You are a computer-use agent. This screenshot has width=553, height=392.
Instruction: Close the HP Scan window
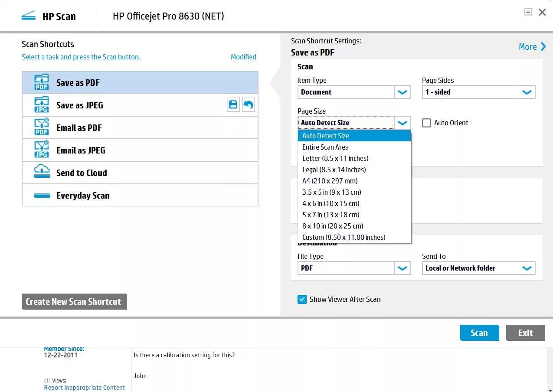[x=542, y=12]
